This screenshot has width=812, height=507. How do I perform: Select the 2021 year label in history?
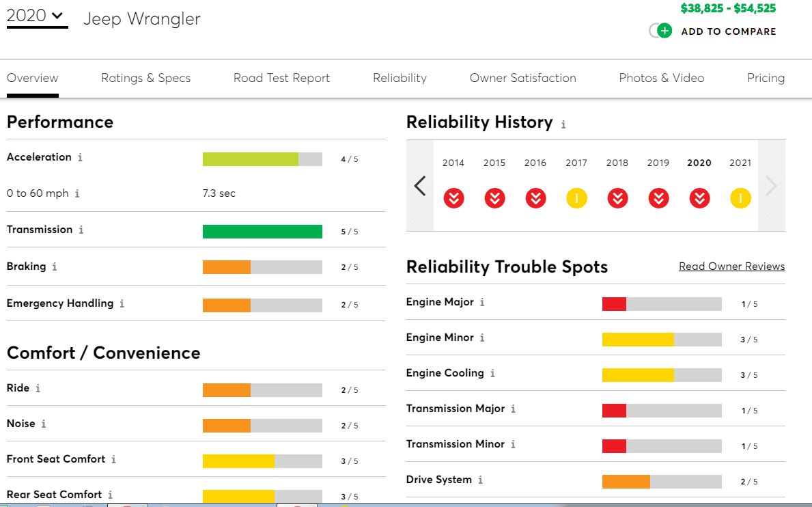tap(740, 163)
